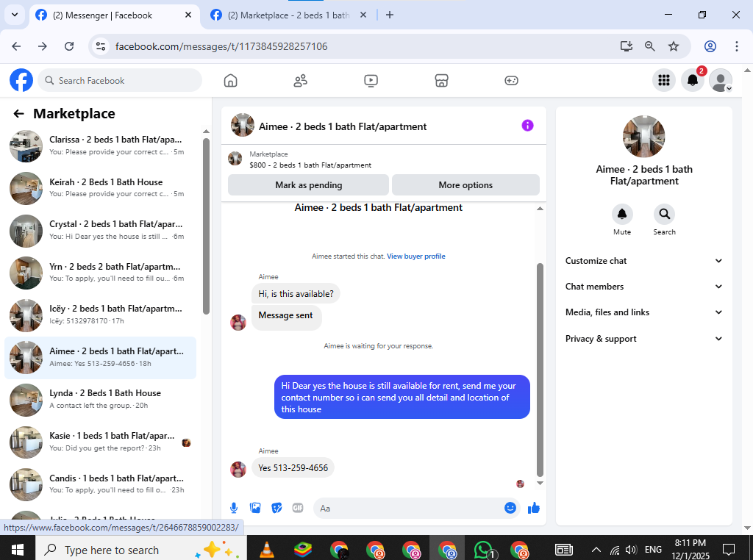This screenshot has width=753, height=560.
Task: Open Yrn 2 beds 2 bath chat
Action: (101, 273)
